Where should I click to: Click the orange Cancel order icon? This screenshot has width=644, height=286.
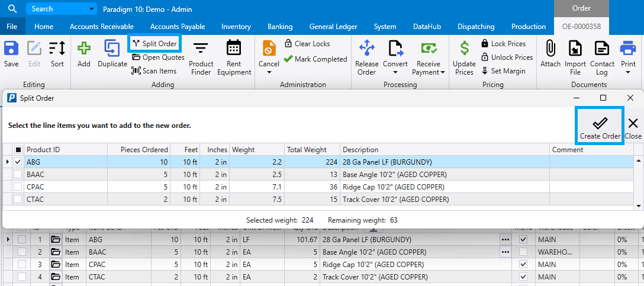269,49
